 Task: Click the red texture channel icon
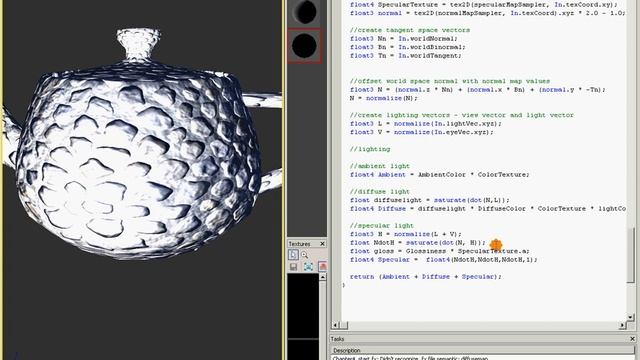click(x=323, y=267)
